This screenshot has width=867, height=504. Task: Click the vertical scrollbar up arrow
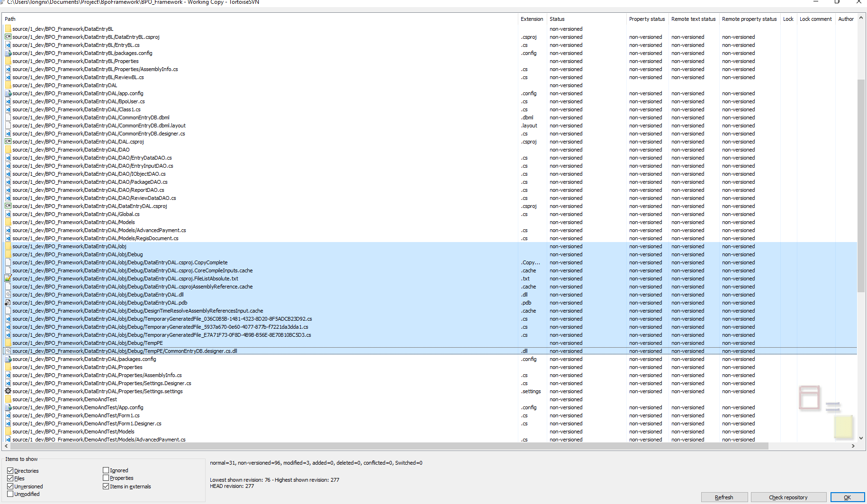tap(861, 18)
